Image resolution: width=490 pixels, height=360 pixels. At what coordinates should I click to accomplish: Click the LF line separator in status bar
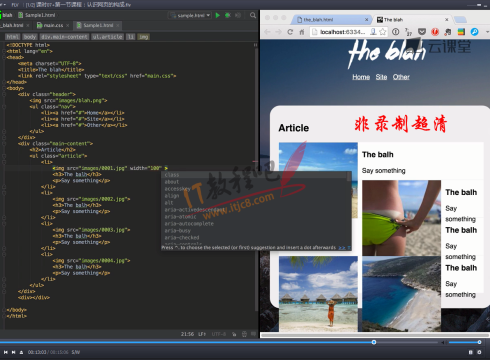202,334
